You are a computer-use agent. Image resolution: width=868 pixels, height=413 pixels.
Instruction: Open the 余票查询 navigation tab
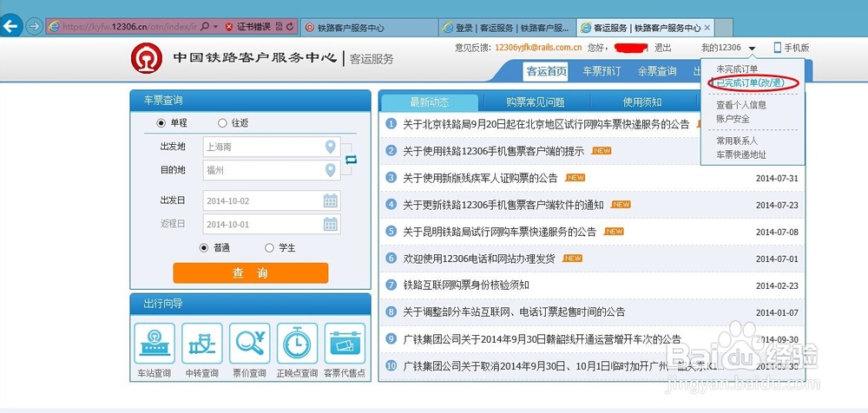click(657, 71)
